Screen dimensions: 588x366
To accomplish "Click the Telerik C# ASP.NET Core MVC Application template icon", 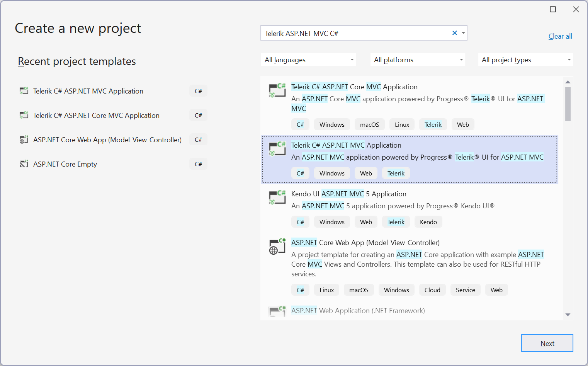I will click(277, 90).
